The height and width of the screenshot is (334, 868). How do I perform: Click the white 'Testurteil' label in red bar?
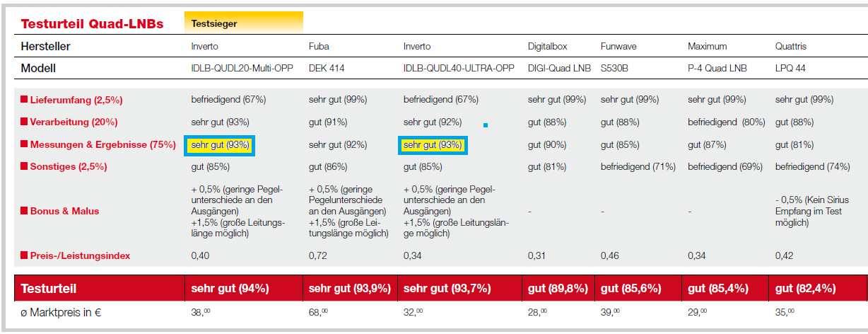tap(49, 289)
